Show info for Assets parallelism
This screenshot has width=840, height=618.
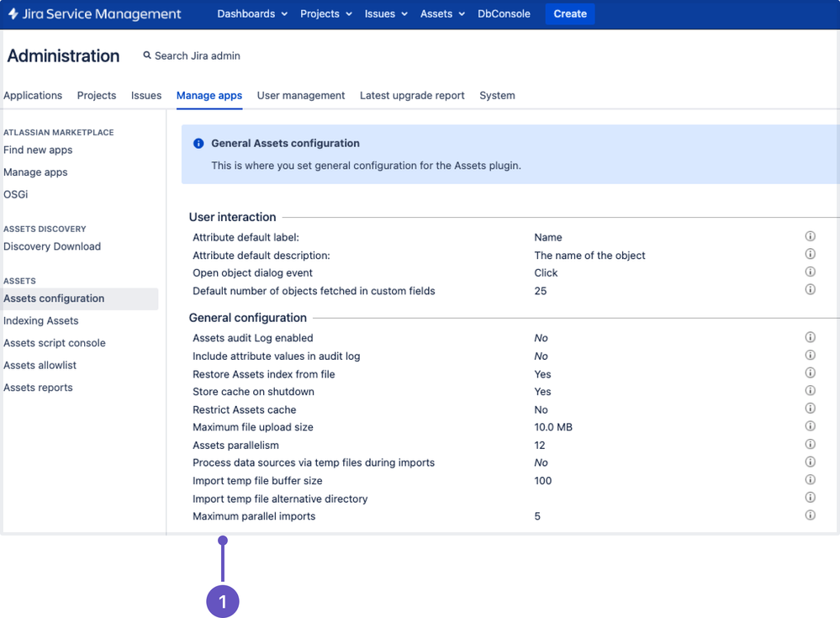click(x=810, y=444)
